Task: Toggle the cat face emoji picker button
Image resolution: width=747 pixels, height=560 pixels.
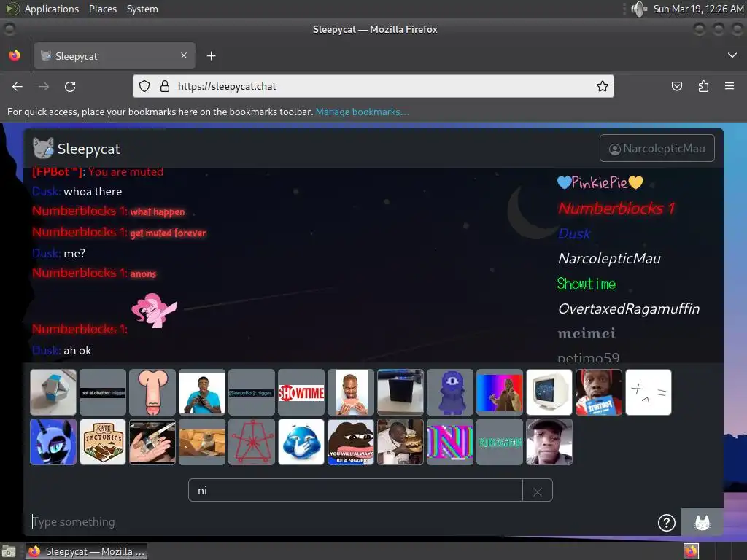Action: pos(703,522)
